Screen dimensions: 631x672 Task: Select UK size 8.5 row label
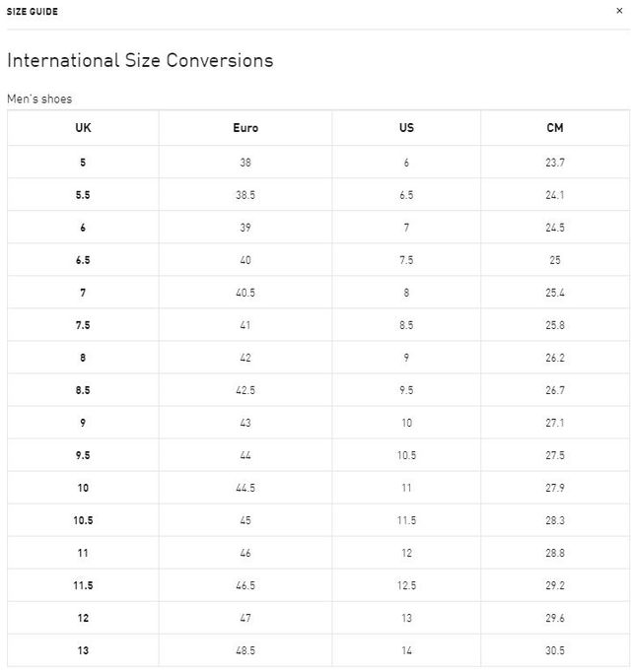click(83, 390)
